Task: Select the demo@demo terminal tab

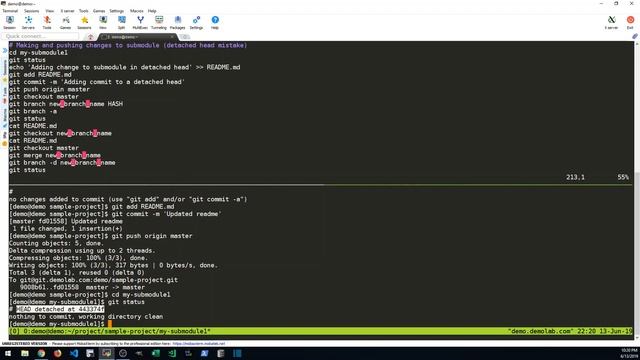Action: point(137,37)
